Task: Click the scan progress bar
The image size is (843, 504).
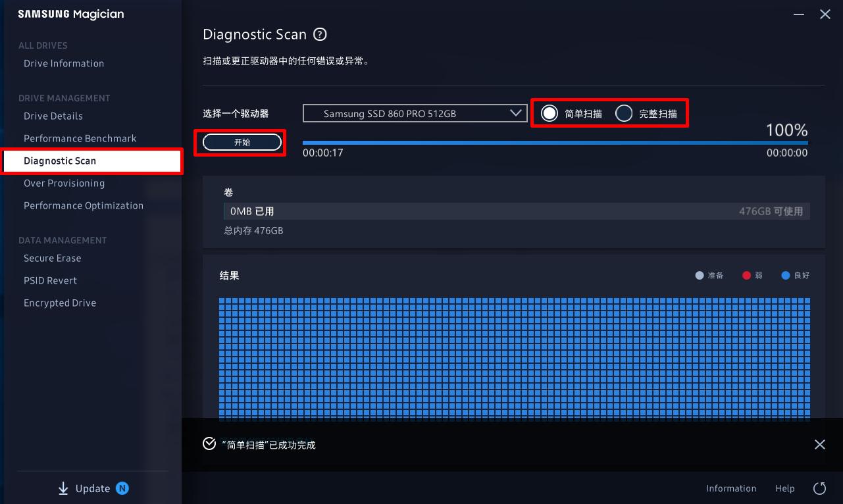Action: (x=555, y=142)
